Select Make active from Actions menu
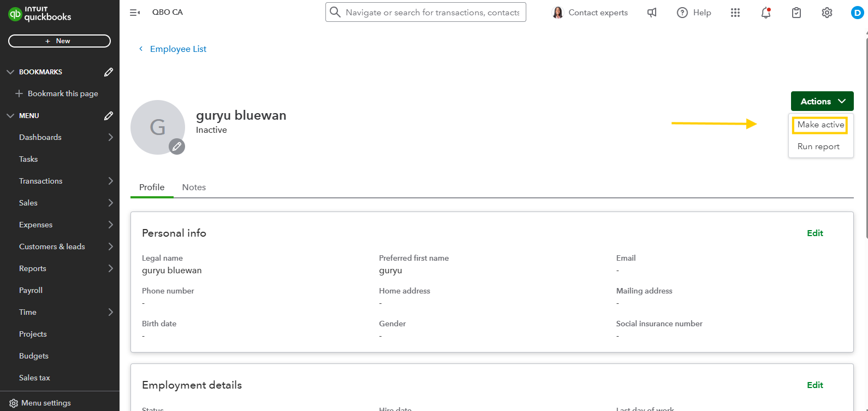Screen dimensions: 868x411 [820, 125]
